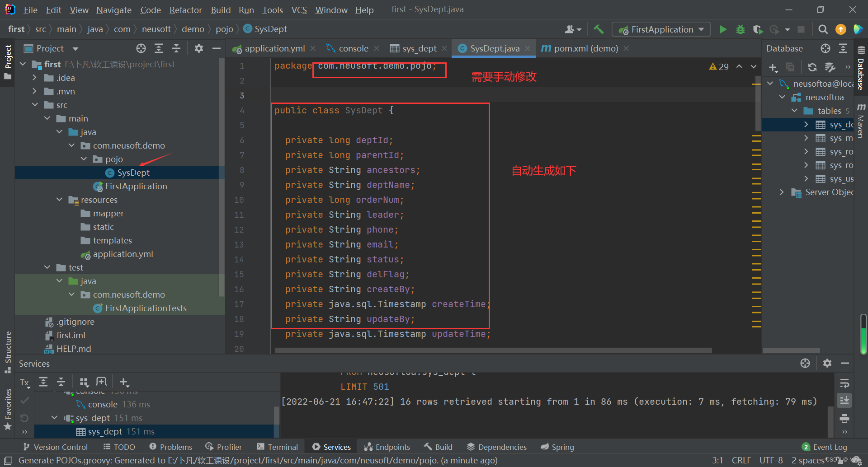
Task: Expand the .mvn folder
Action: (x=35, y=91)
